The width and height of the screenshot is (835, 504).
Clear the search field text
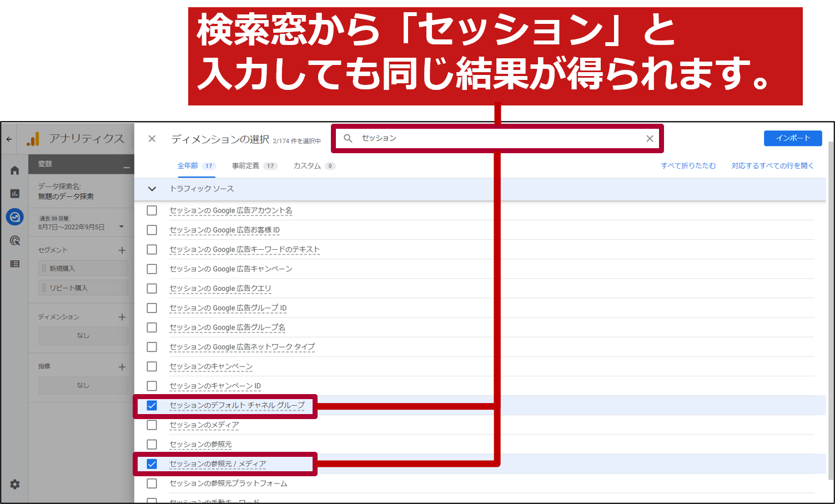pyautogui.click(x=650, y=139)
